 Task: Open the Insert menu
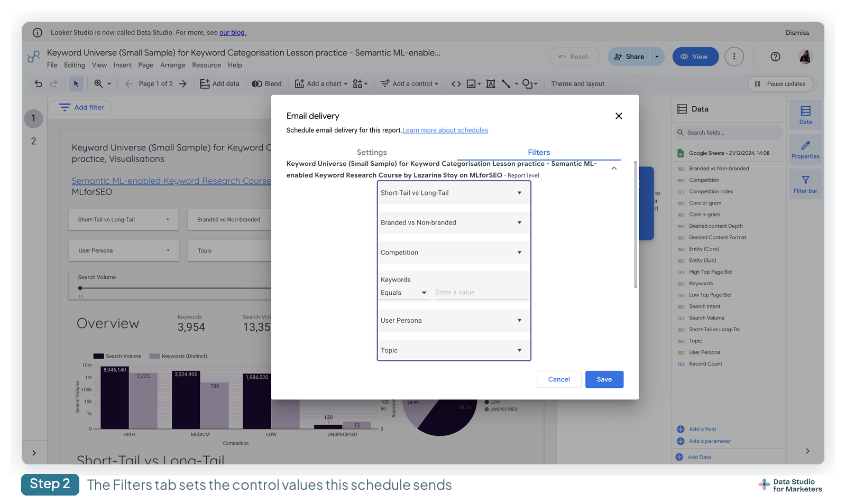tap(123, 66)
